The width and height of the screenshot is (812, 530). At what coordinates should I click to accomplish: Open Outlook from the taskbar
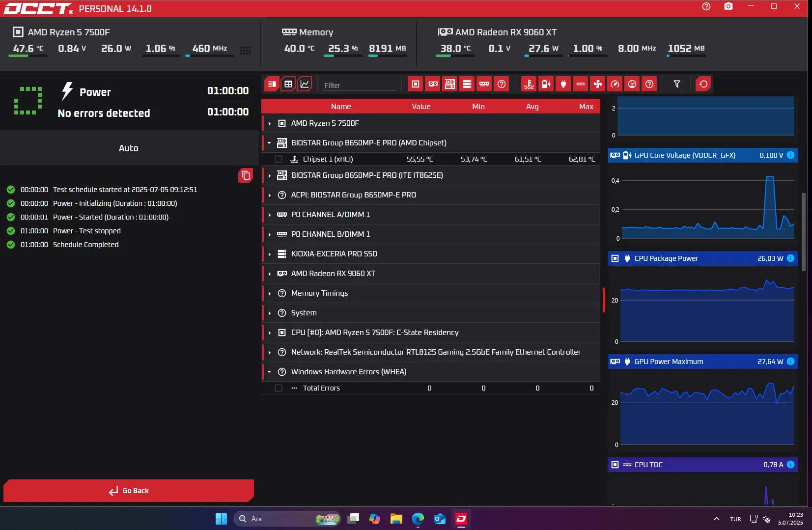[440, 519]
